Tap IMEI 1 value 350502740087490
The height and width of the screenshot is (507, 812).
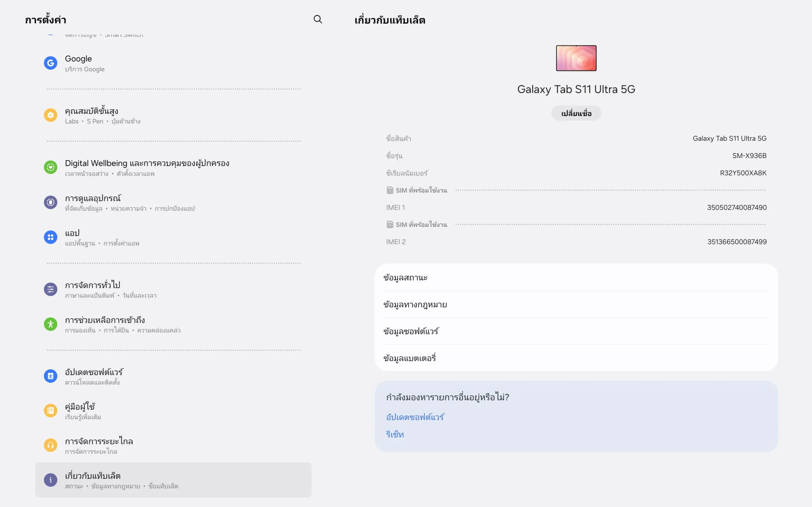point(737,207)
